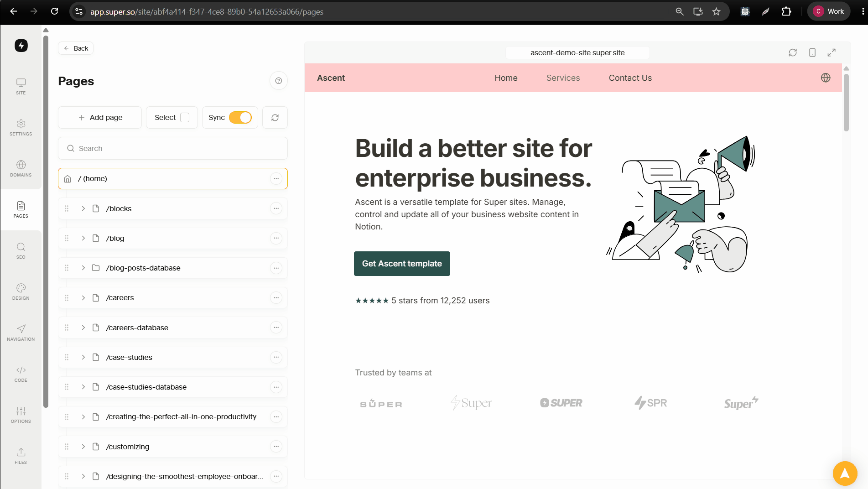Viewport: 868px width, 489px height.
Task: Open the Home link in preview navigation
Action: pyautogui.click(x=506, y=78)
